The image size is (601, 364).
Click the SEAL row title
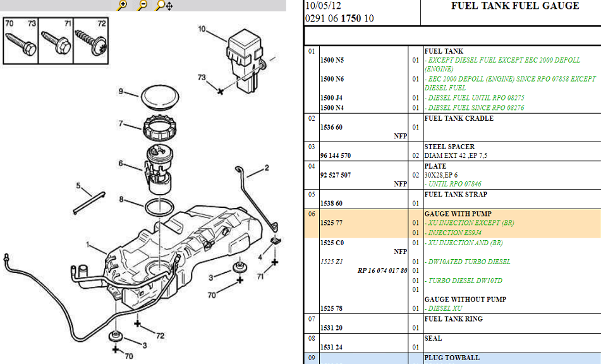tap(433, 338)
